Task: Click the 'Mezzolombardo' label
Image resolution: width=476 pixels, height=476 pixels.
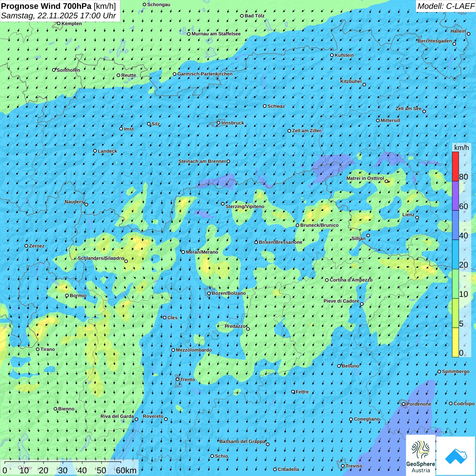Action: [x=194, y=350]
